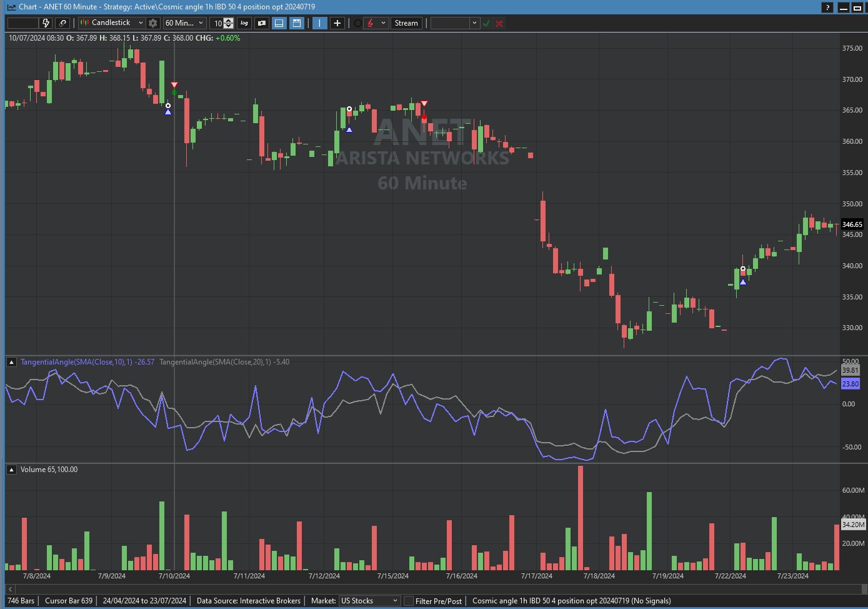Toggle the log scale button
Screen dimensions: 868x609
pos(244,23)
